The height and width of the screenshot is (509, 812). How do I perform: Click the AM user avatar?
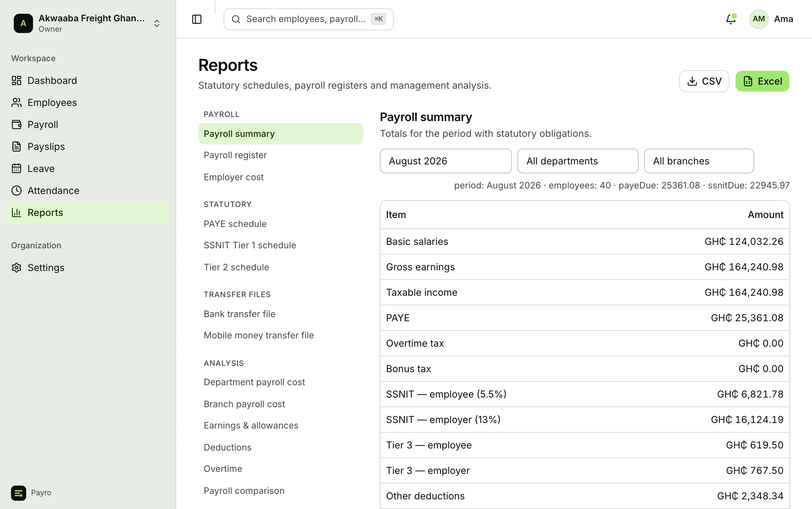pos(759,19)
